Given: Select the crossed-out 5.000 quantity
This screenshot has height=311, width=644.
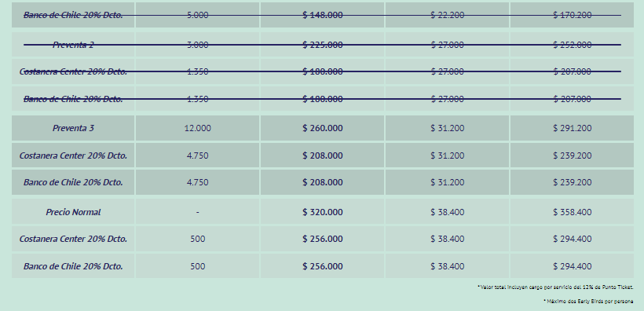Looking at the screenshot, I should (198, 15).
